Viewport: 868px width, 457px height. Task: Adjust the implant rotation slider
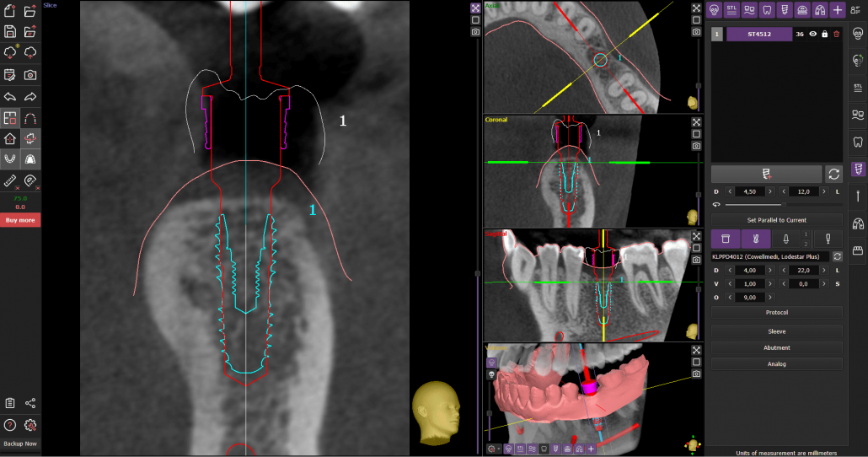coord(783,205)
